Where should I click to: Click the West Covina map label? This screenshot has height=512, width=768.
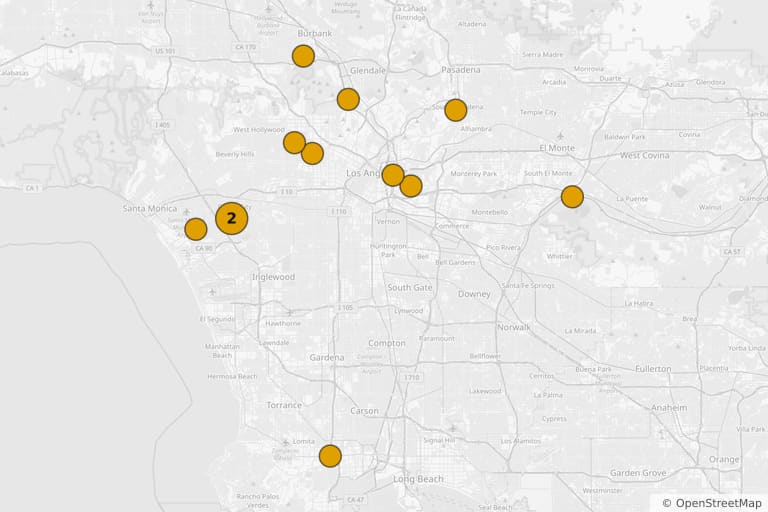tap(645, 155)
